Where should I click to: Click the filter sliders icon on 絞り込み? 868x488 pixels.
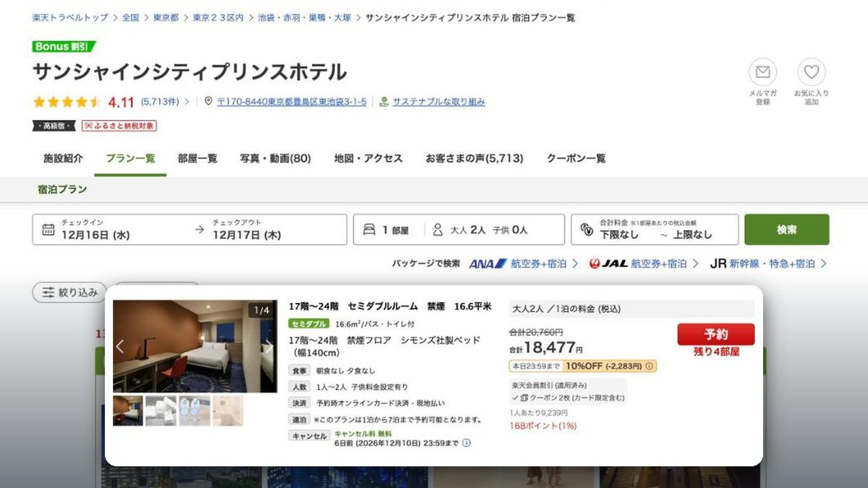(48, 292)
